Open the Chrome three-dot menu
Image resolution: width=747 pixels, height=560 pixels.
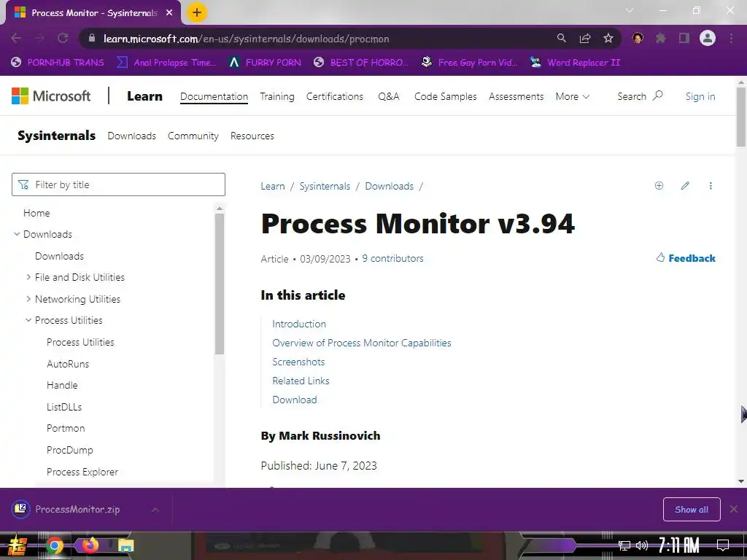coord(731,39)
